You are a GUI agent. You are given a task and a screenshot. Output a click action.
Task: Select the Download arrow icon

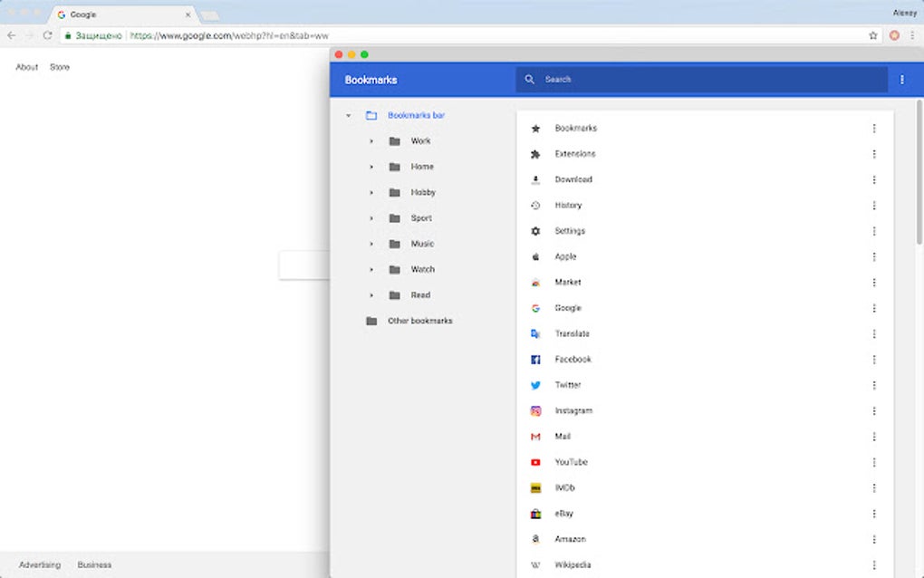point(534,179)
